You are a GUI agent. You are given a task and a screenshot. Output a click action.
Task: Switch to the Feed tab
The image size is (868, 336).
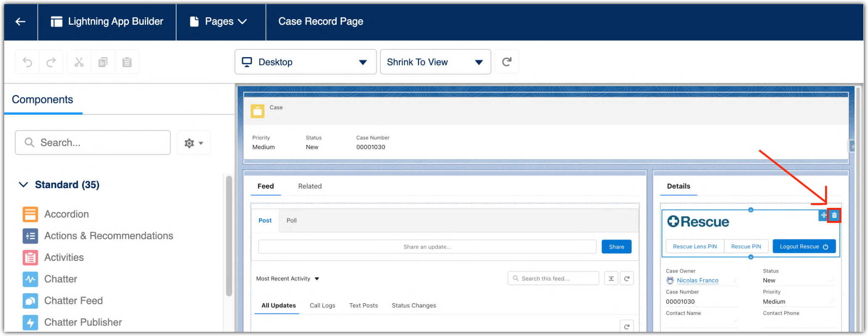point(266,186)
